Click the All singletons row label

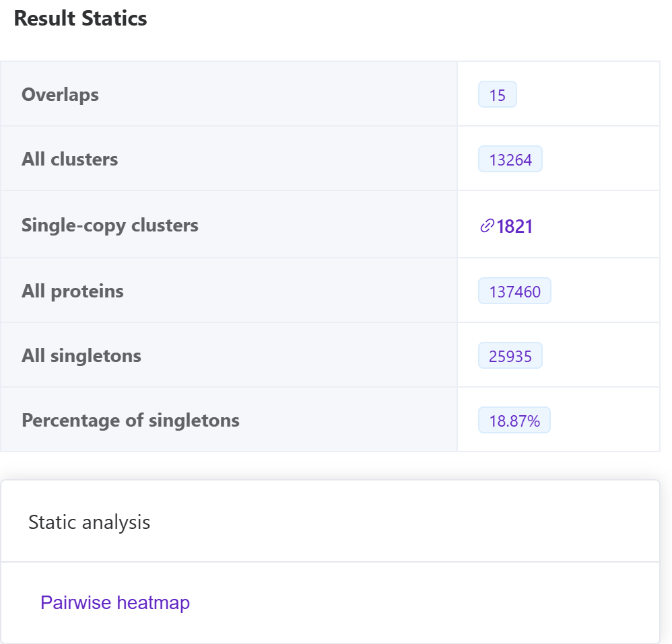click(81, 356)
